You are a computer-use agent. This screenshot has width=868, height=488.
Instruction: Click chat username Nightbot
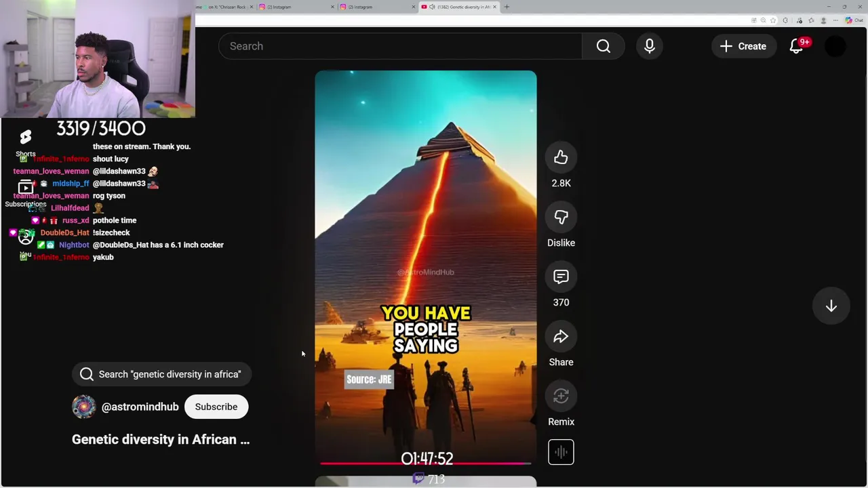(74, 245)
